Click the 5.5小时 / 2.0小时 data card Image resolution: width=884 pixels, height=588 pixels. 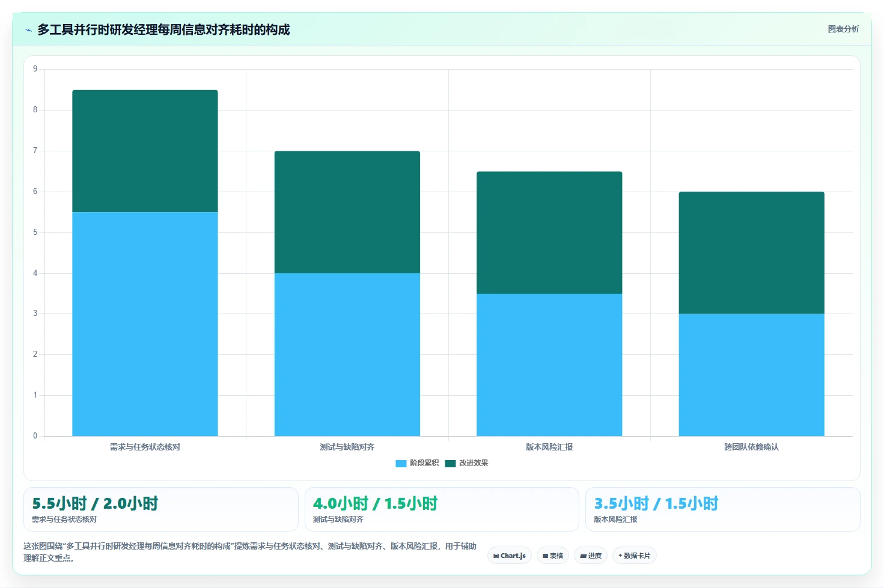click(161, 509)
